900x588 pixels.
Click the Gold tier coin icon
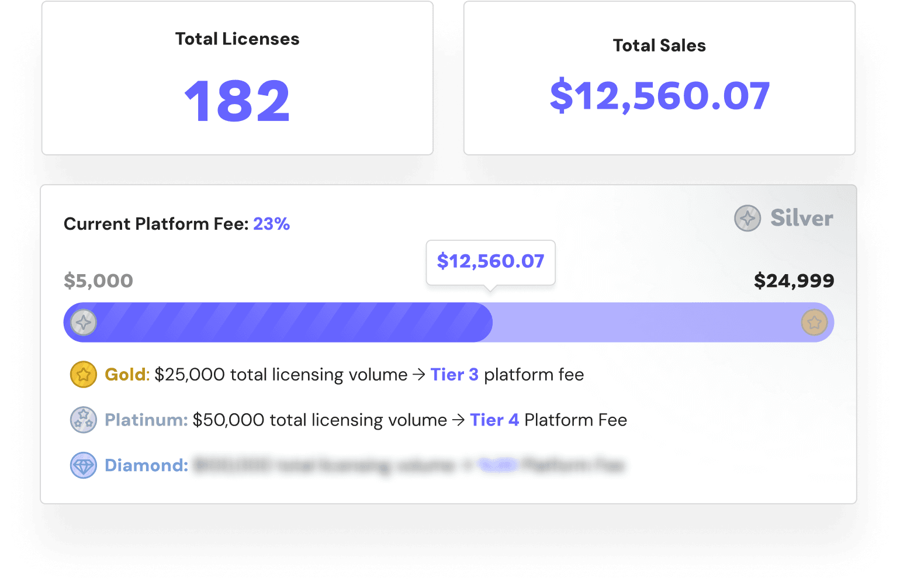84,375
